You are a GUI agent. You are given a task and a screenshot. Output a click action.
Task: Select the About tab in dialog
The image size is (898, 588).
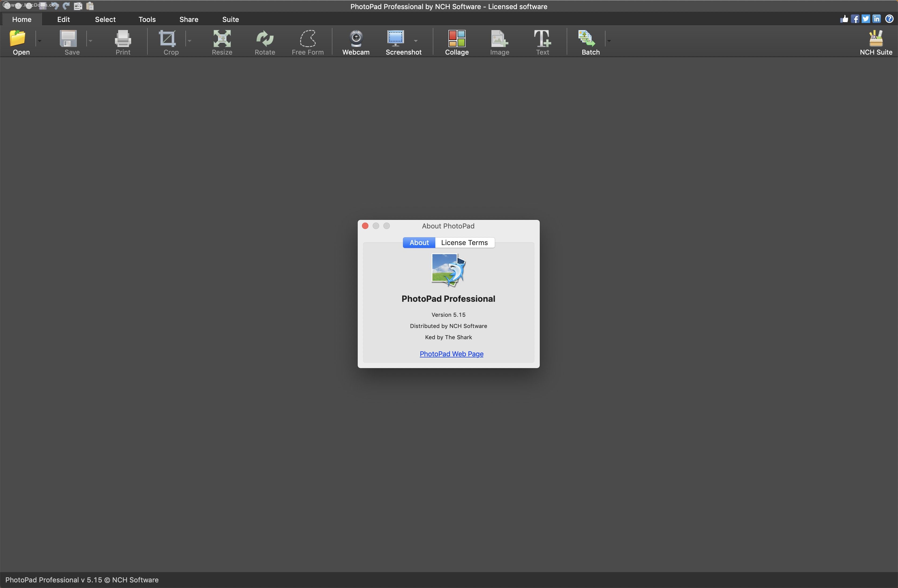419,242
